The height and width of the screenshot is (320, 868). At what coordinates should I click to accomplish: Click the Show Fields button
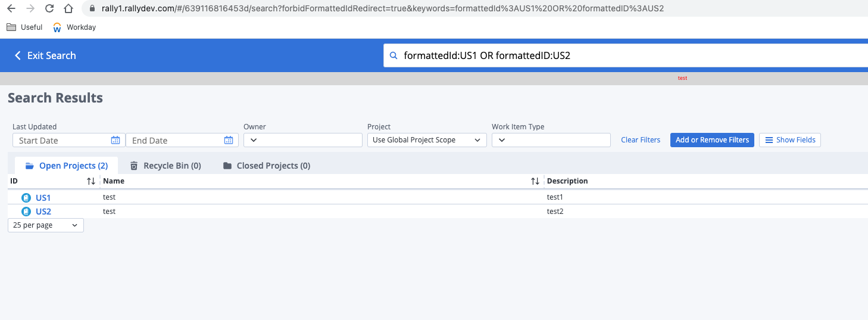(x=789, y=140)
